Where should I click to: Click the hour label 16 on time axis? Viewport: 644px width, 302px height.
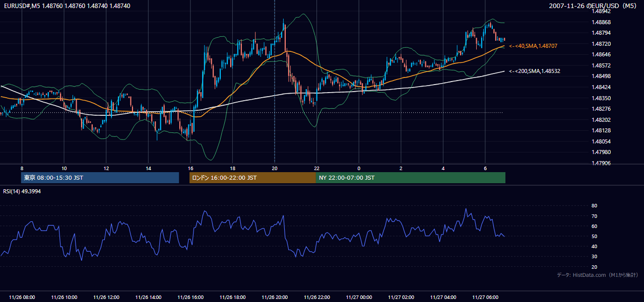(190, 168)
